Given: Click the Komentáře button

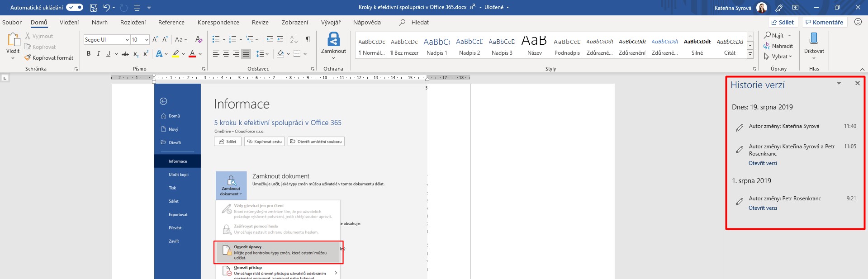Looking at the screenshot, I should (x=824, y=22).
